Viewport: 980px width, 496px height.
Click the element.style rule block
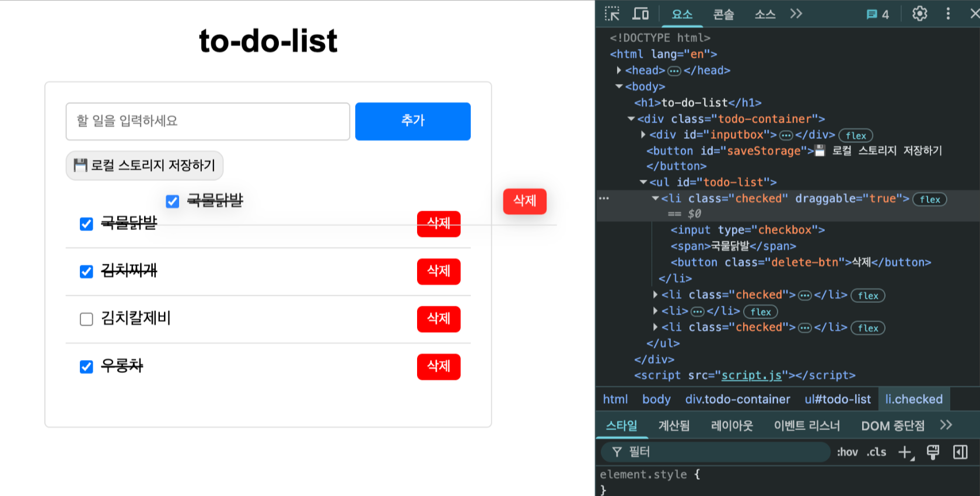[650, 482]
